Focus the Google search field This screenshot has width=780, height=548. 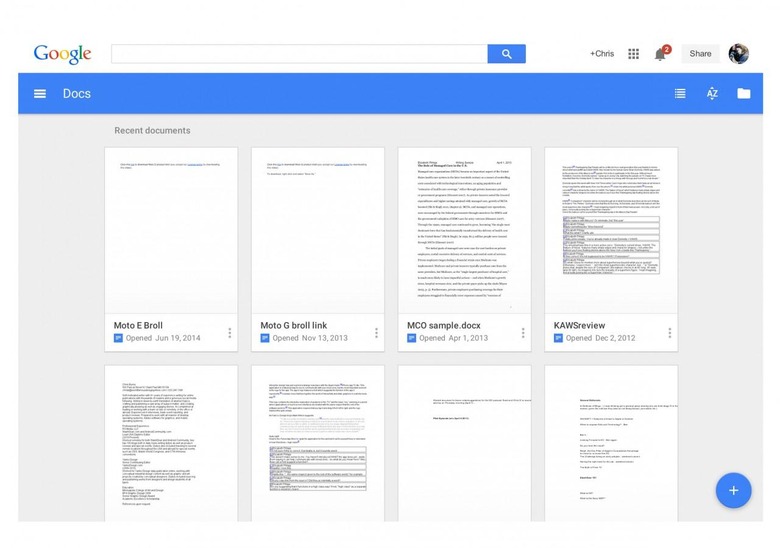coord(299,54)
